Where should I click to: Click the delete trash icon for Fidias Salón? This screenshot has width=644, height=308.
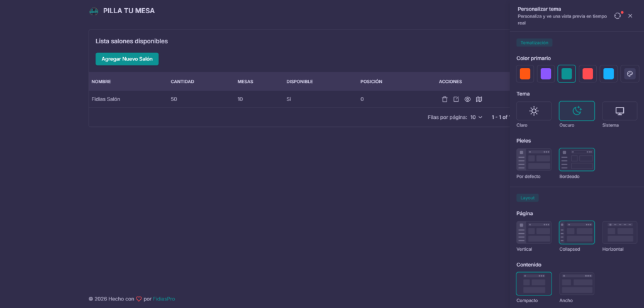[445, 99]
